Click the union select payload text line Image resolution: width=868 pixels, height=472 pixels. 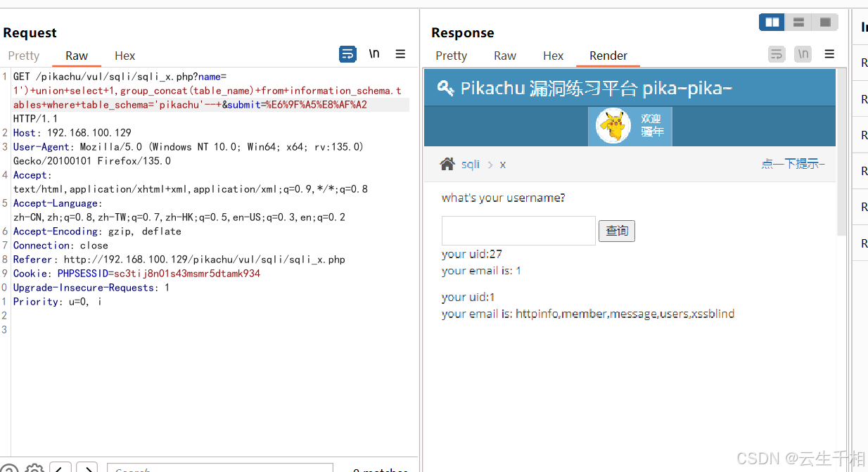point(207,90)
